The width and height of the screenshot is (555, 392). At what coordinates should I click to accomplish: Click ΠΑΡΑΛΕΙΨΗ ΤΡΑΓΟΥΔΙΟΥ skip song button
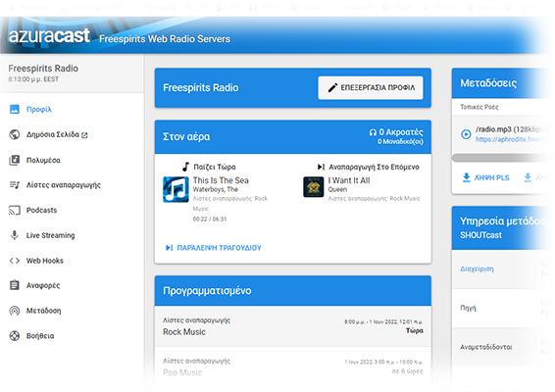(214, 248)
